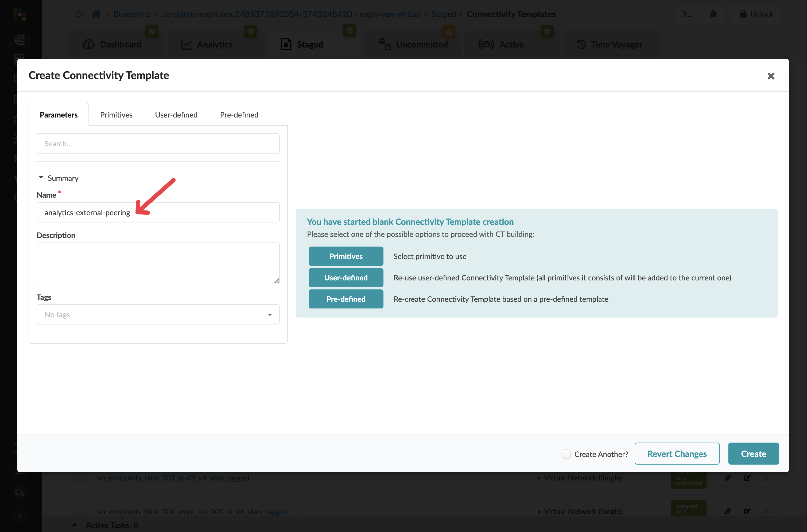Expand the Active Tasks panel
Image resolution: width=807 pixels, height=532 pixels.
(x=74, y=525)
